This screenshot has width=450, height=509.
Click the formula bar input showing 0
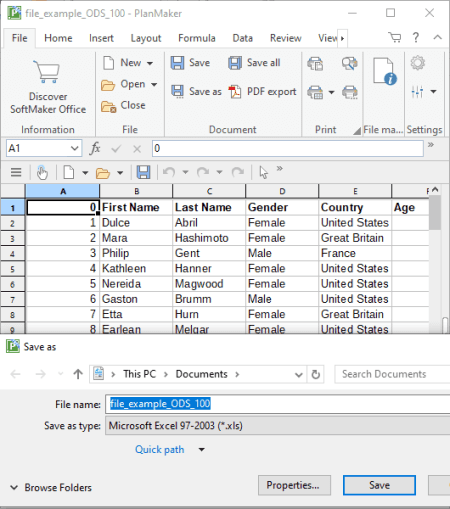tap(288, 148)
